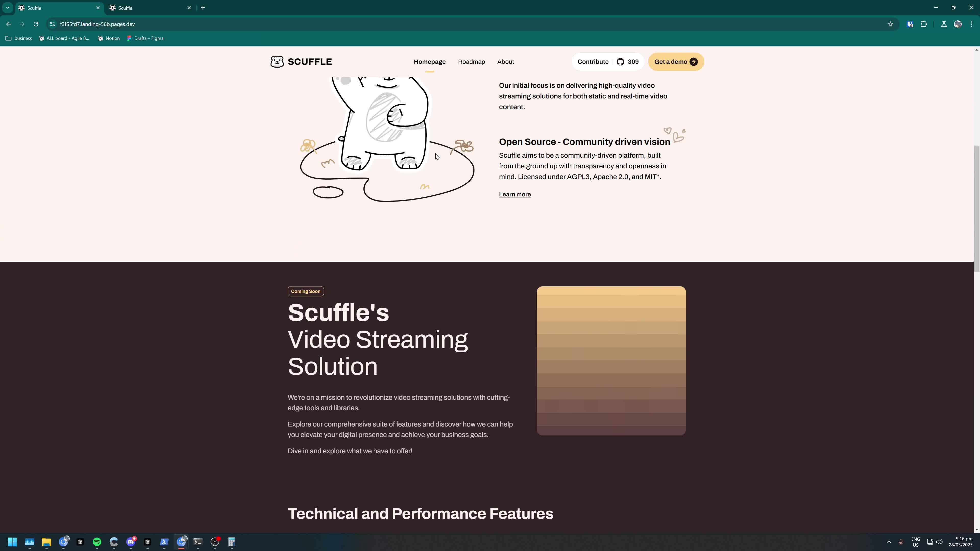This screenshot has width=980, height=551.
Task: Open the clock showing 9:16 pm
Action: (x=961, y=542)
